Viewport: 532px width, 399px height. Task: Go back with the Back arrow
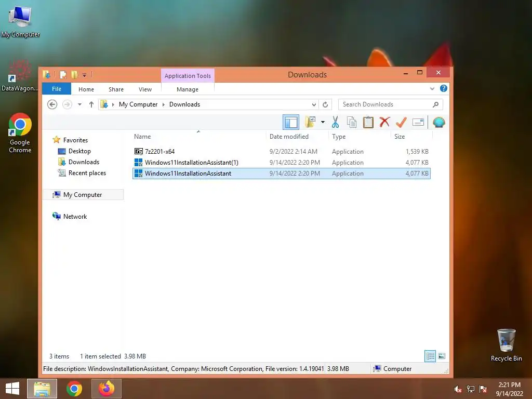tap(52, 104)
